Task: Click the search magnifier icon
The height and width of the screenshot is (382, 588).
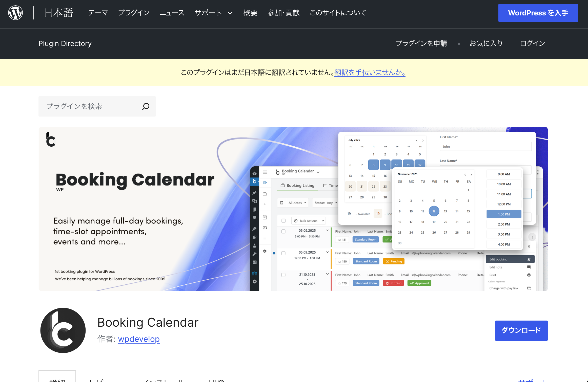Action: [x=146, y=106]
